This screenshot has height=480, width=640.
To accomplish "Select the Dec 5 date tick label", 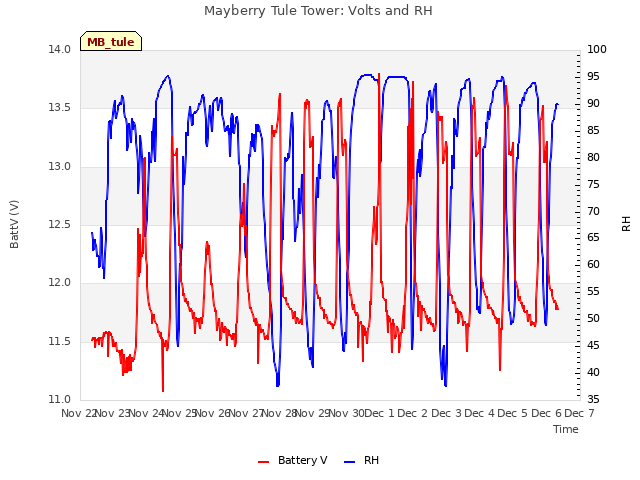I will click(x=513, y=413).
